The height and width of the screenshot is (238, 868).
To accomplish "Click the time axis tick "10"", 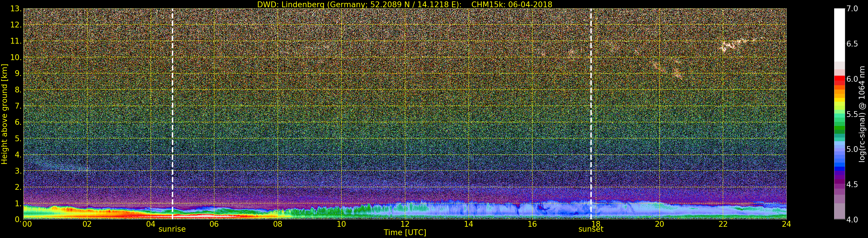I will [341, 224].
